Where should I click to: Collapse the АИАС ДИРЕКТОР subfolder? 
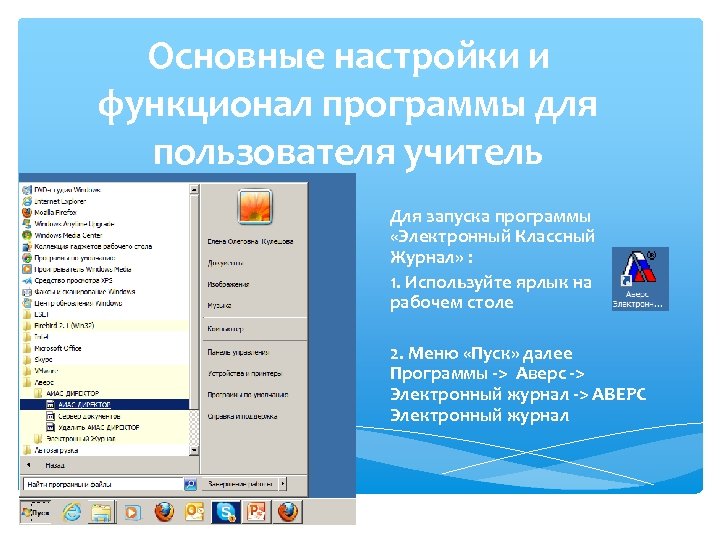[x=67, y=393]
